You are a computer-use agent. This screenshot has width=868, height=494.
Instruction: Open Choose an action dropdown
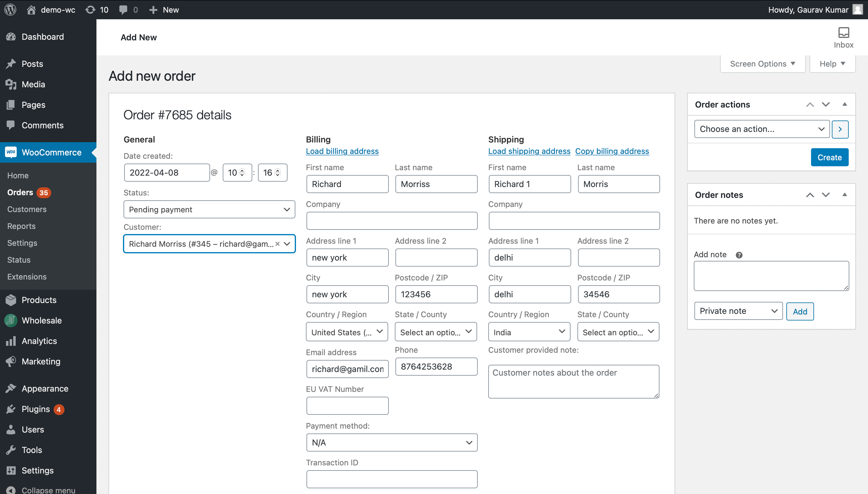761,129
